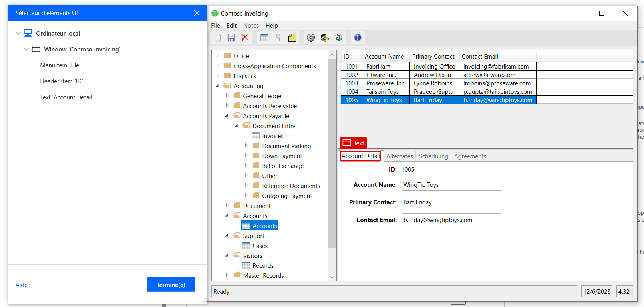This screenshot has height=307, width=644.
Task: Click the Save floppy disk icon
Action: tap(231, 38)
